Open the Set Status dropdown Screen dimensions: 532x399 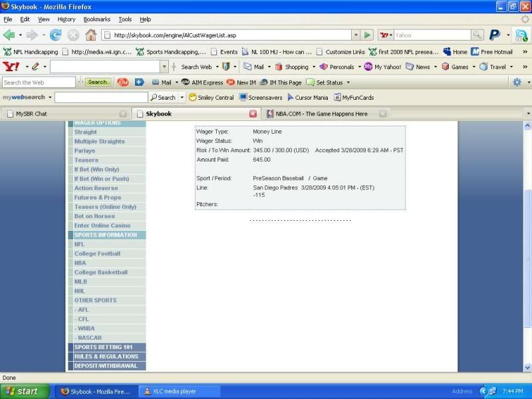[348, 82]
